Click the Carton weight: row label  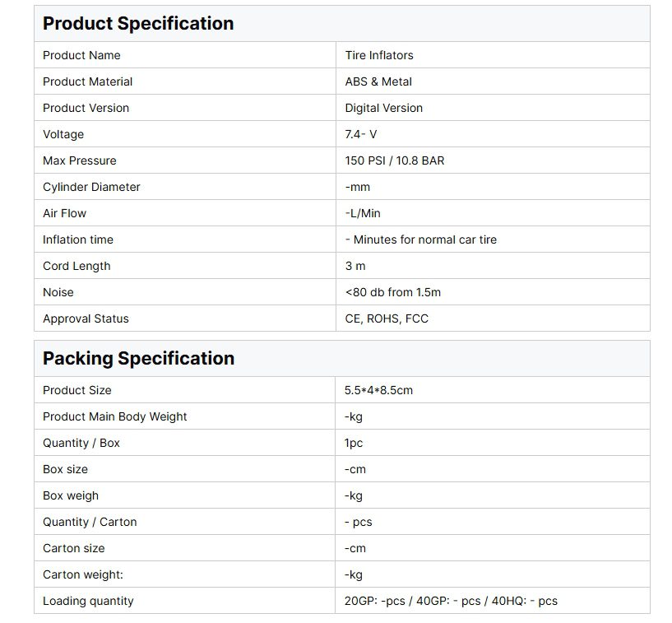[83, 574]
